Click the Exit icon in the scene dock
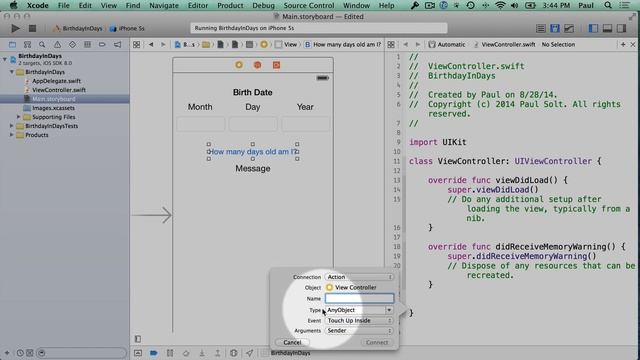The width and height of the screenshot is (640, 360). 276,65
